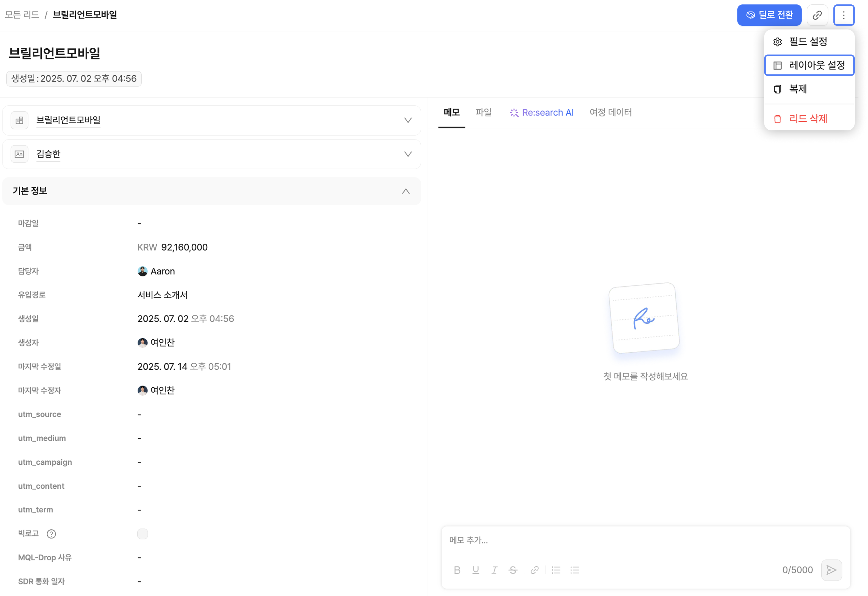Click the three-dot more options button
The image size is (868, 596).
click(843, 15)
